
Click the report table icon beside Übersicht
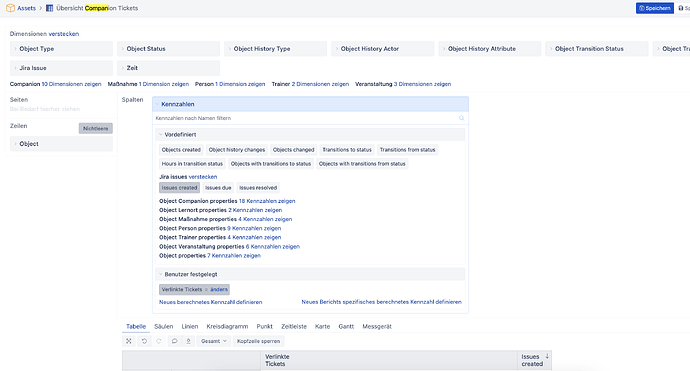tap(49, 8)
